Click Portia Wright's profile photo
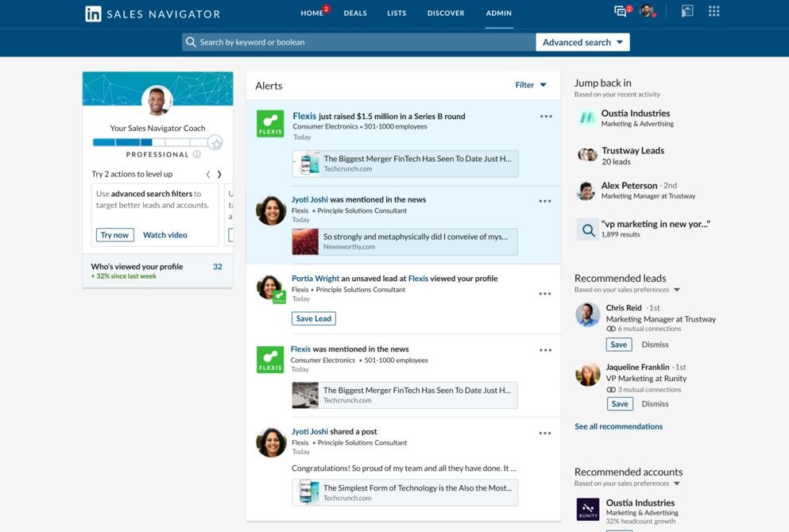The image size is (789, 532). coord(269,287)
